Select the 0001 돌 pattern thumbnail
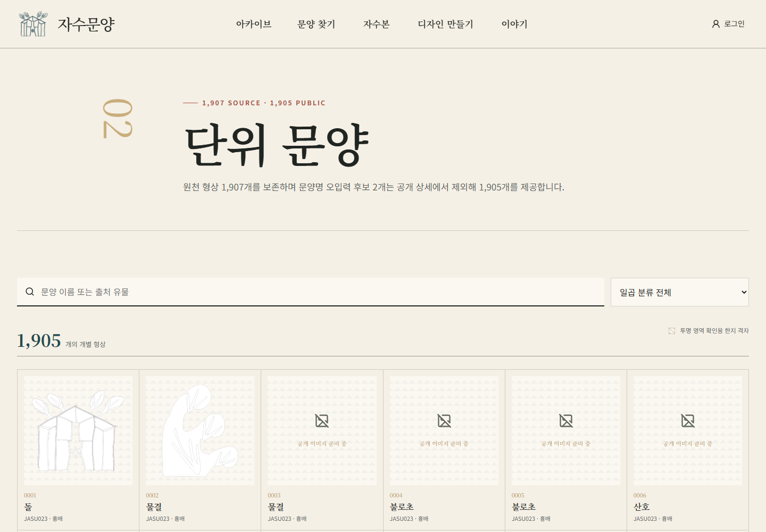Image resolution: width=766 pixels, height=532 pixels. coord(78,430)
